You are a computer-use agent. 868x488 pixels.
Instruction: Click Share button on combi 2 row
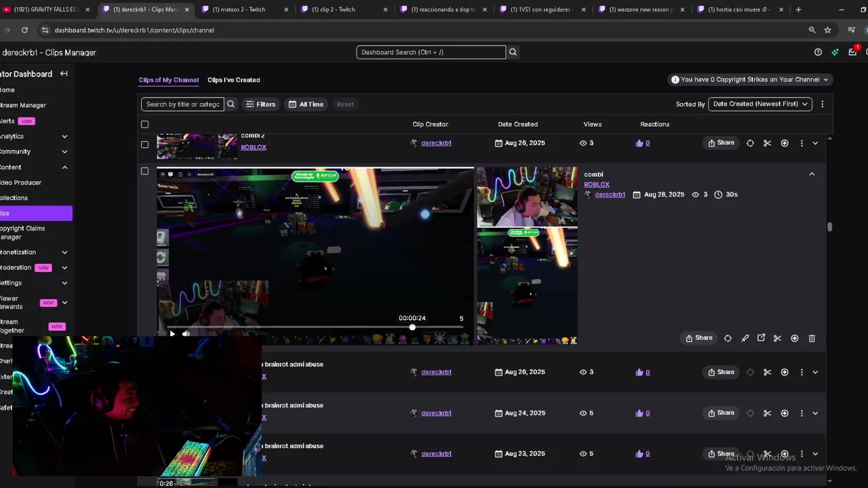(x=721, y=143)
